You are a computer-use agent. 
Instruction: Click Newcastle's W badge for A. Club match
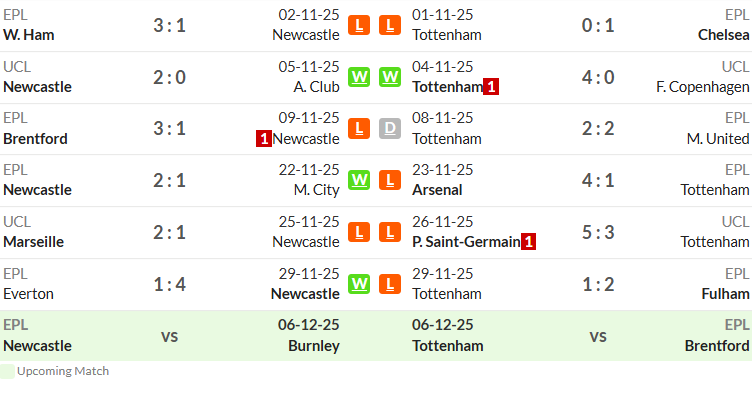359,77
